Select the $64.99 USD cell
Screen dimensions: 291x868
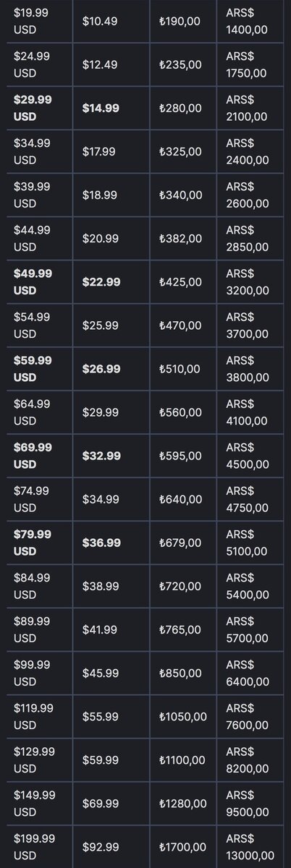click(x=36, y=412)
